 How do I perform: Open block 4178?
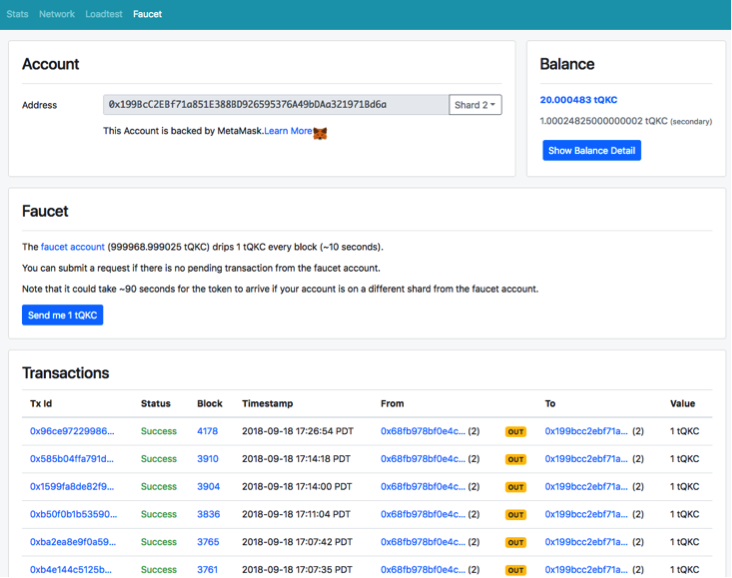click(207, 431)
